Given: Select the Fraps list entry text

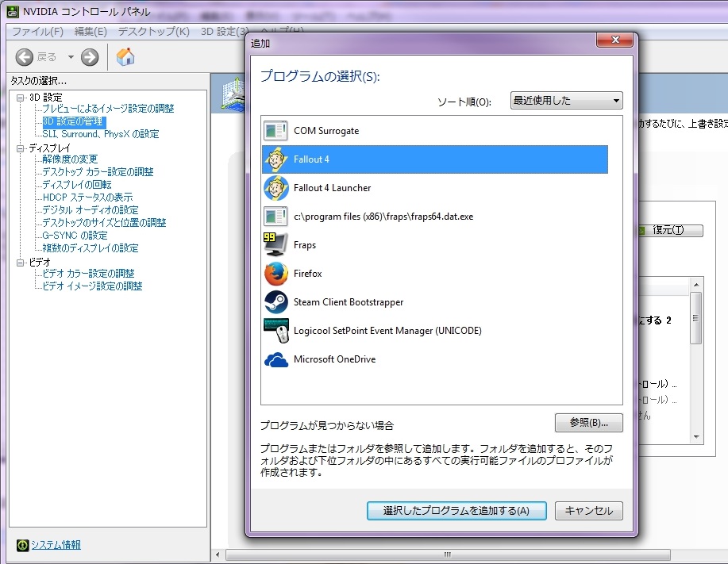Looking at the screenshot, I should click(305, 245).
